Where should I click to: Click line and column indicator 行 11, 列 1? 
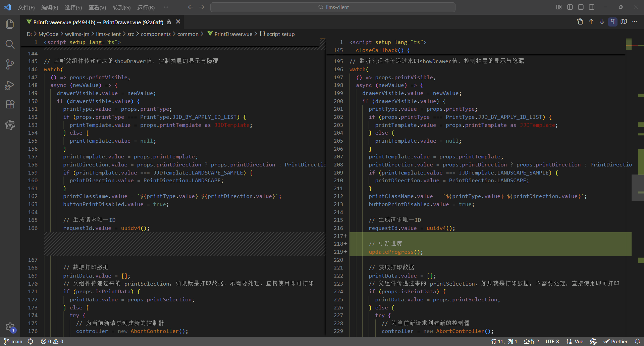coord(504,341)
